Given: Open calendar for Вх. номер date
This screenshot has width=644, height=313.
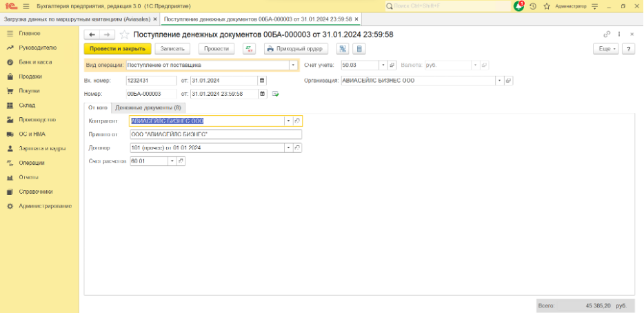Looking at the screenshot, I should (261, 81).
